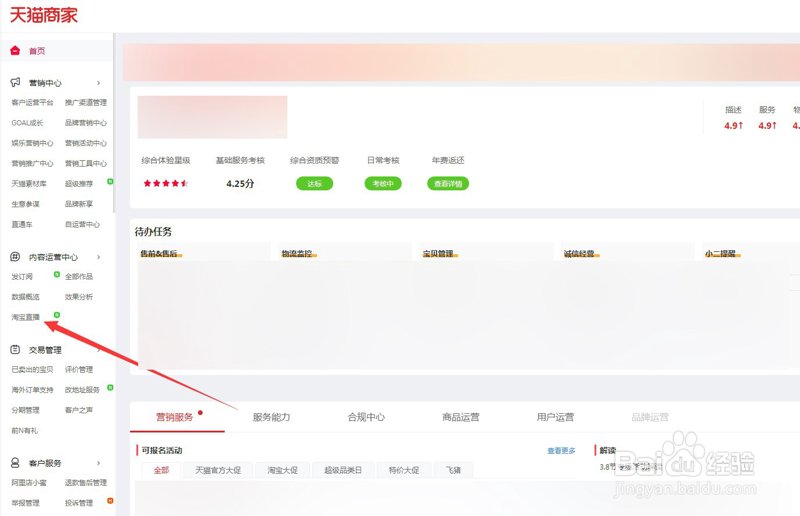The height and width of the screenshot is (516, 800).
Task: Open 海外订单支持 in the sidebar
Action: (x=32, y=390)
